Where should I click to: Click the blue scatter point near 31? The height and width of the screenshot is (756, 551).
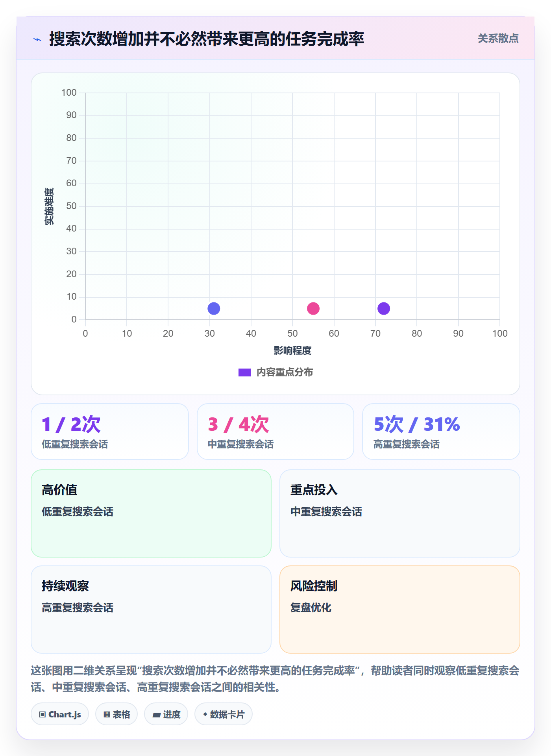(x=214, y=308)
